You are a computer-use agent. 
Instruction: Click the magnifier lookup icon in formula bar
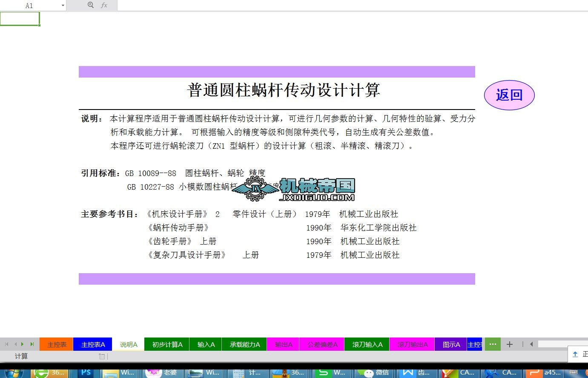(x=90, y=5)
